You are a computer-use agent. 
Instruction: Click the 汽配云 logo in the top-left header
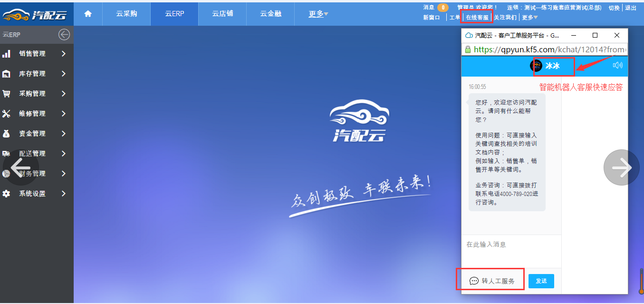click(34, 15)
